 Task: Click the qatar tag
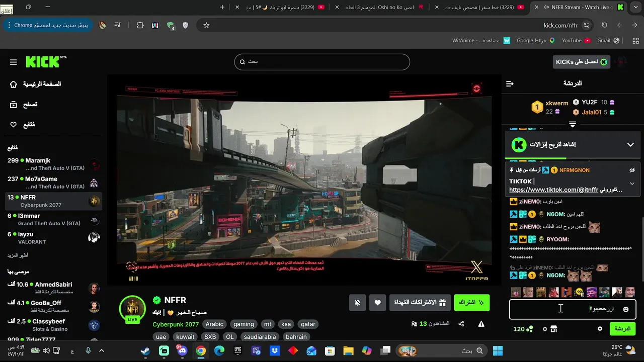coord(308,324)
